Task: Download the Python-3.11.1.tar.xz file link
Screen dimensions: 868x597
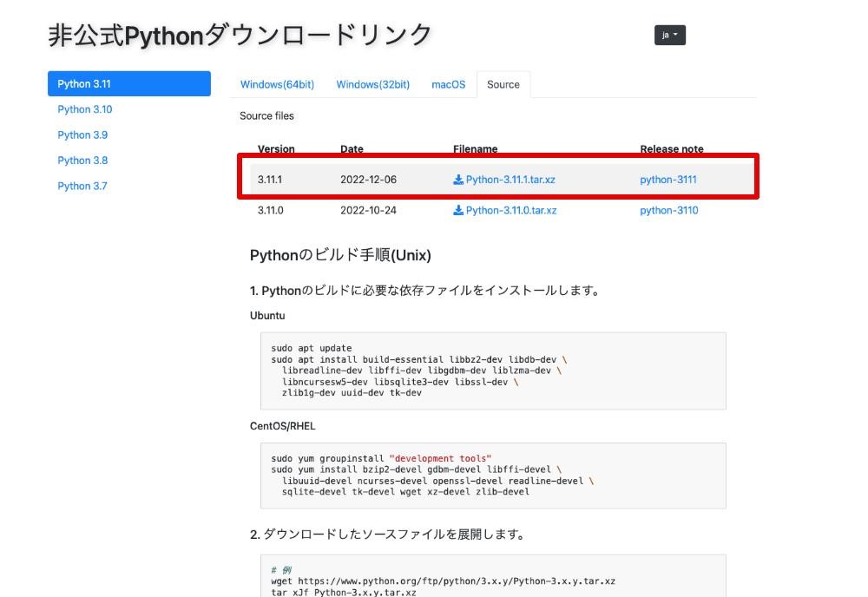Action: pos(510,180)
